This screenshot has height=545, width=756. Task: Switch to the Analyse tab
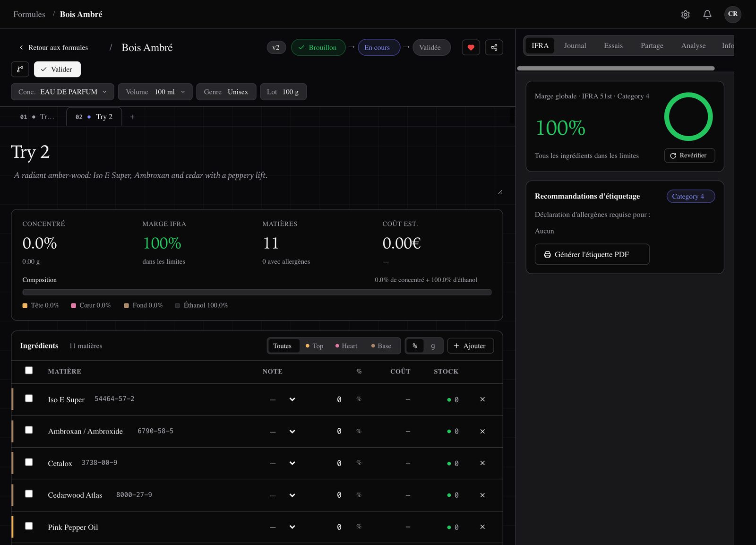[694, 46]
